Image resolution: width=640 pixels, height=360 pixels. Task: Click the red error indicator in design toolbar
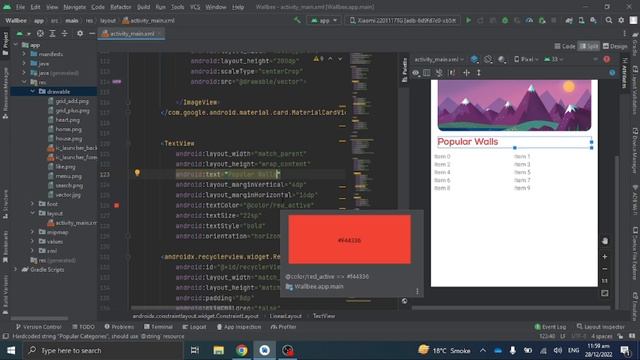[607, 59]
